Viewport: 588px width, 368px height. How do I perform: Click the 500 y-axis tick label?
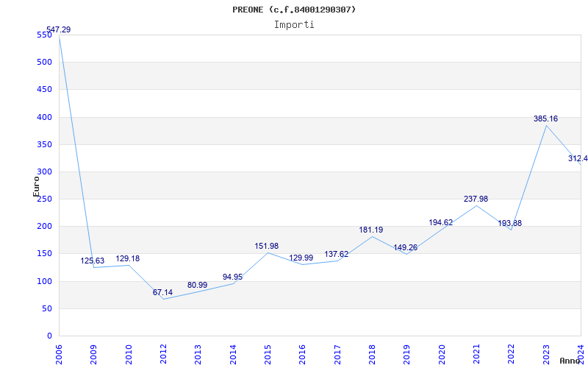tap(44, 63)
